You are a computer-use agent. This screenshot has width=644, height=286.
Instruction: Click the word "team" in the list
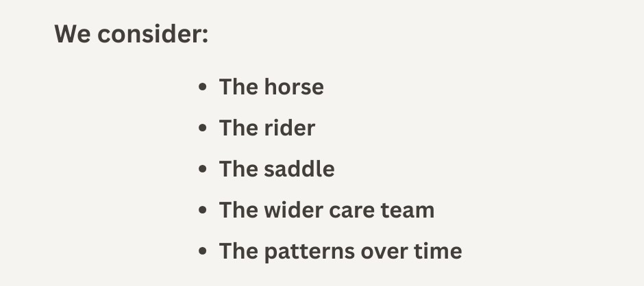click(412, 211)
